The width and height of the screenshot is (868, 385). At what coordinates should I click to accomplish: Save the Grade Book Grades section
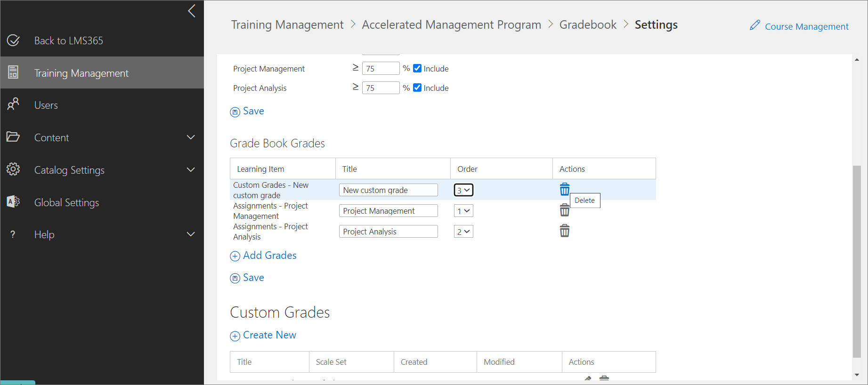[x=248, y=278]
